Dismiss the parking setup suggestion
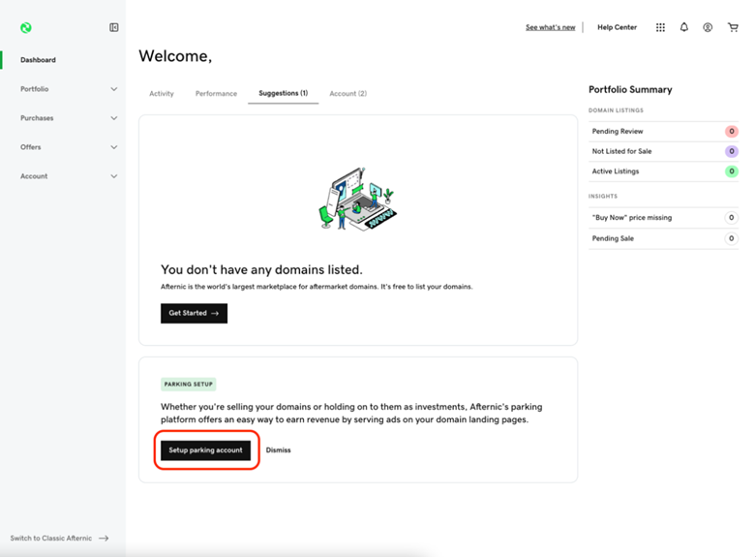756x557 pixels. (278, 450)
